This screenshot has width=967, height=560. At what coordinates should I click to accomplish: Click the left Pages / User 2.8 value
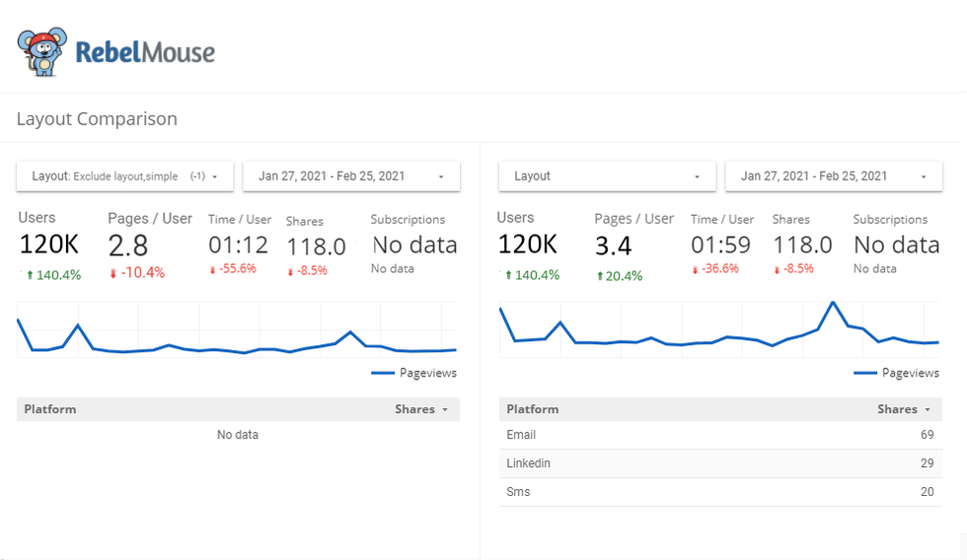128,245
